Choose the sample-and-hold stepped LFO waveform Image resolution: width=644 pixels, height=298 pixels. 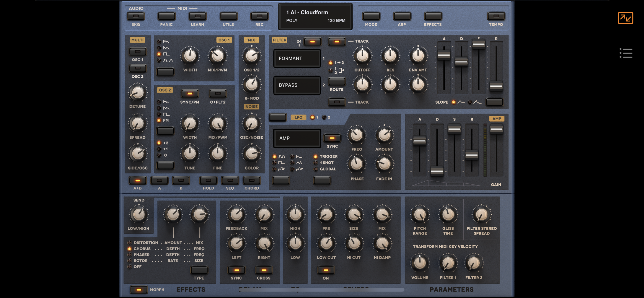coord(275,169)
